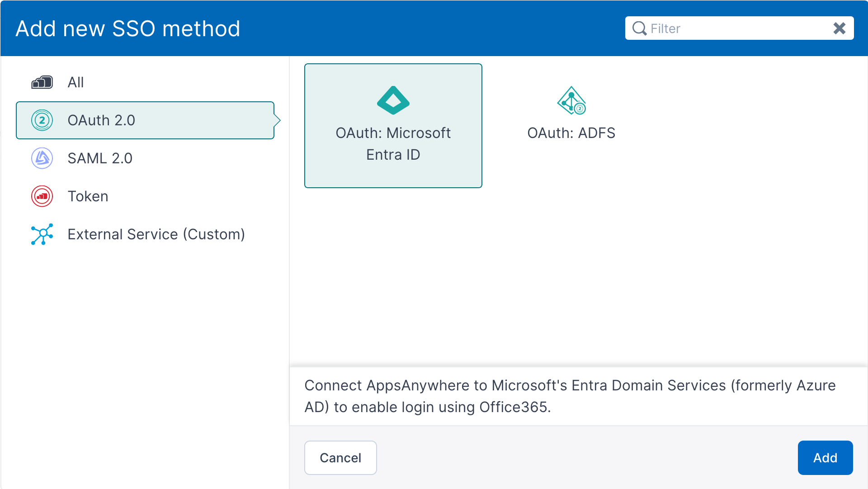Open the Token category

(88, 196)
